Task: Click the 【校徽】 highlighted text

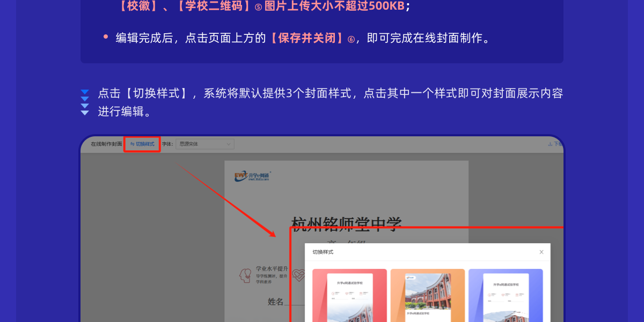Action: tap(138, 6)
